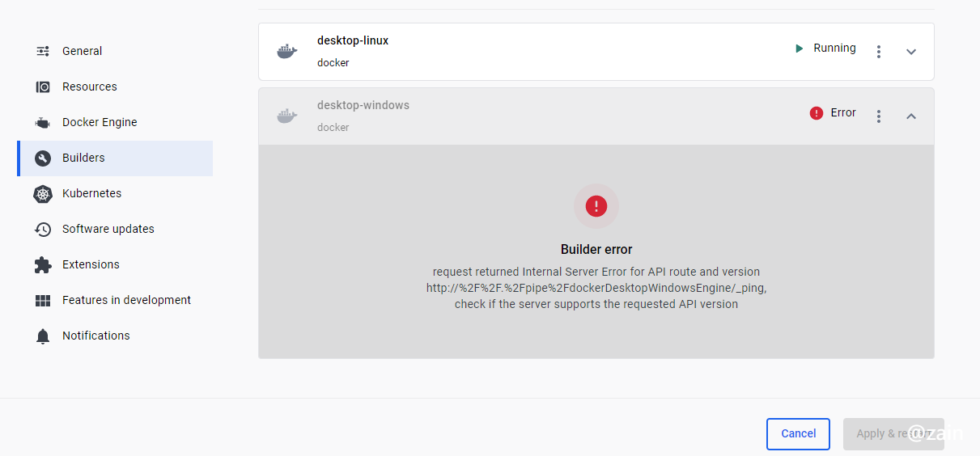Screen dimensions: 980x456
Task: Click the Features in development grid icon
Action: coord(43,301)
